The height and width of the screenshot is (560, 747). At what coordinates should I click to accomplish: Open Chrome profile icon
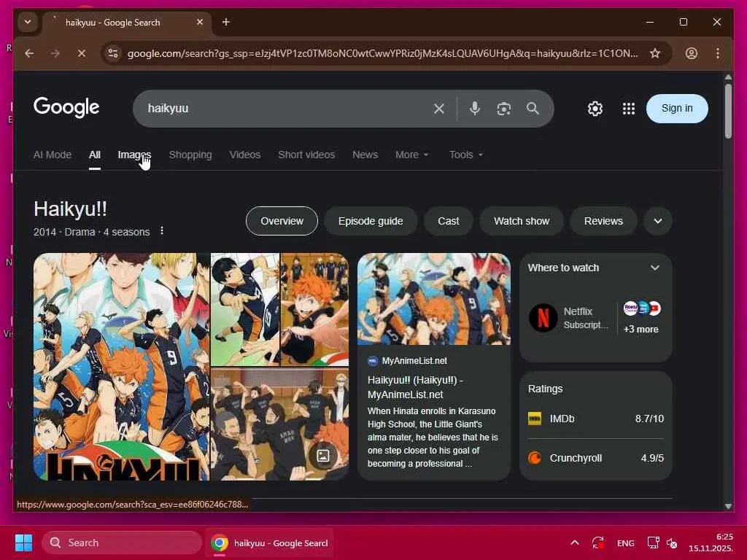[692, 53]
